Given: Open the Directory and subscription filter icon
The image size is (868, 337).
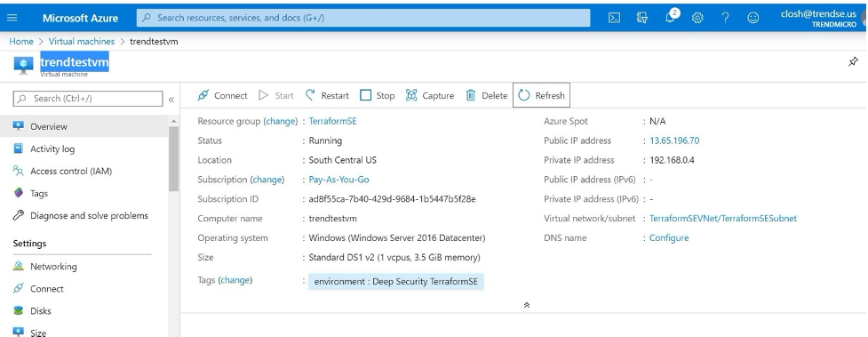Looking at the screenshot, I should pos(642,18).
